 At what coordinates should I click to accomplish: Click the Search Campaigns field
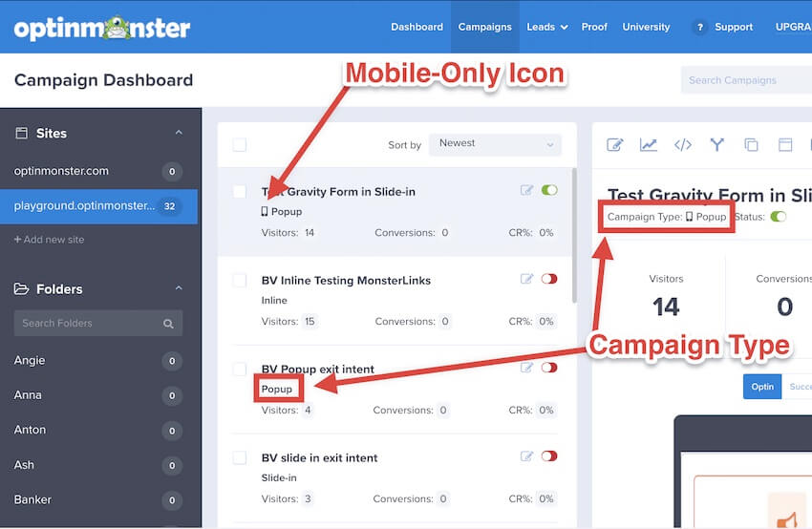(x=746, y=80)
